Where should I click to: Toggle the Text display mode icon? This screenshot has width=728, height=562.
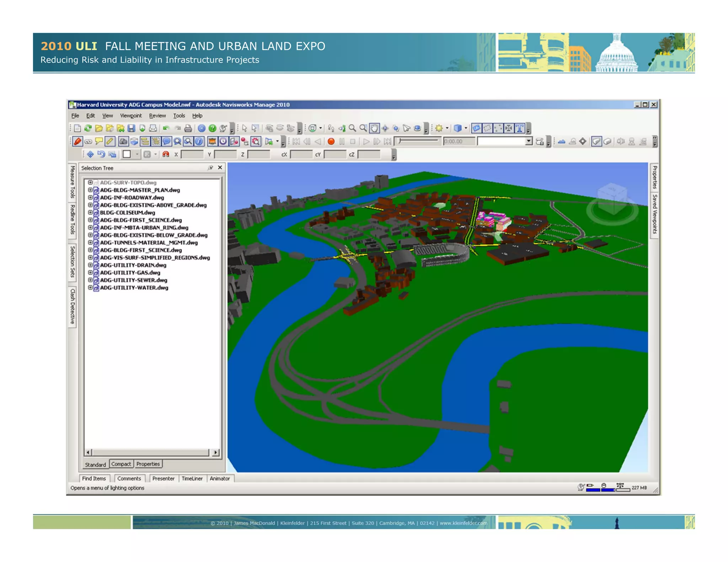[x=520, y=128]
